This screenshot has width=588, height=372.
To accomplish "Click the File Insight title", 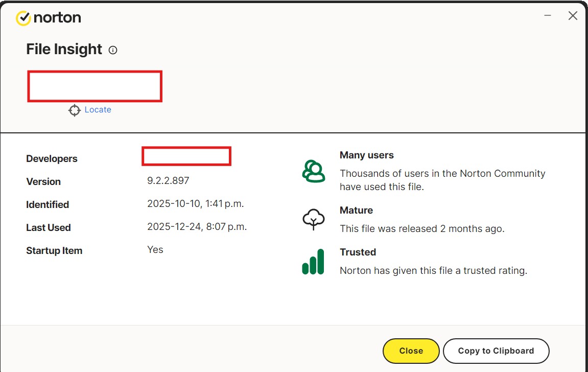I will (x=64, y=50).
